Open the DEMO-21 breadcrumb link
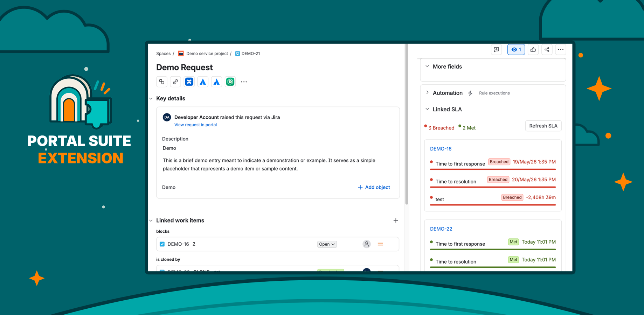The height and width of the screenshot is (315, 644). 251,54
